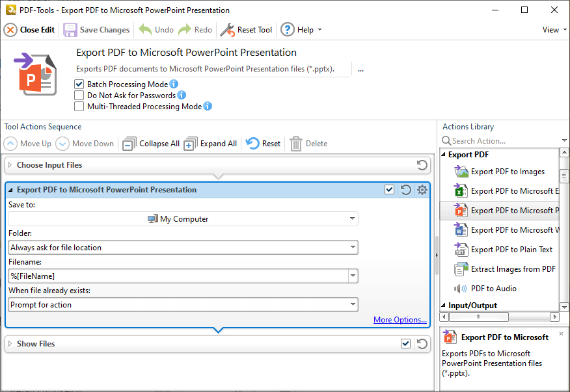Click the Save Changes button
Viewport: 570px width, 392px height.
click(96, 29)
